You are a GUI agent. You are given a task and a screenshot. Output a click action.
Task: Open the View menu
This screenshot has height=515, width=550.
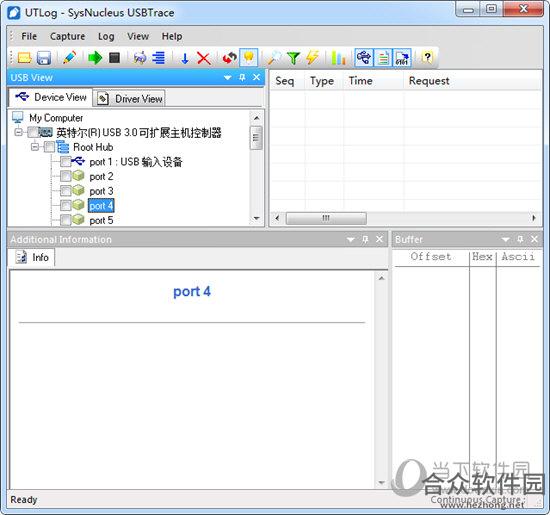pos(138,36)
